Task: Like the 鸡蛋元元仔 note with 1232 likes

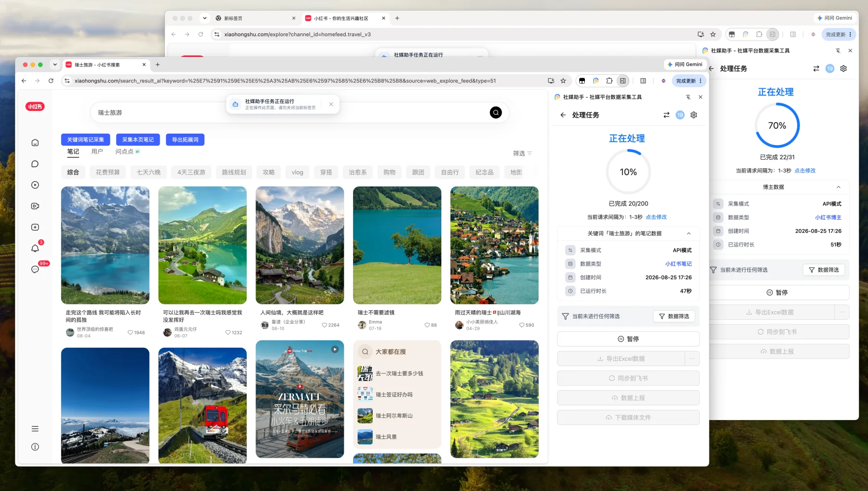Action: pos(228,333)
